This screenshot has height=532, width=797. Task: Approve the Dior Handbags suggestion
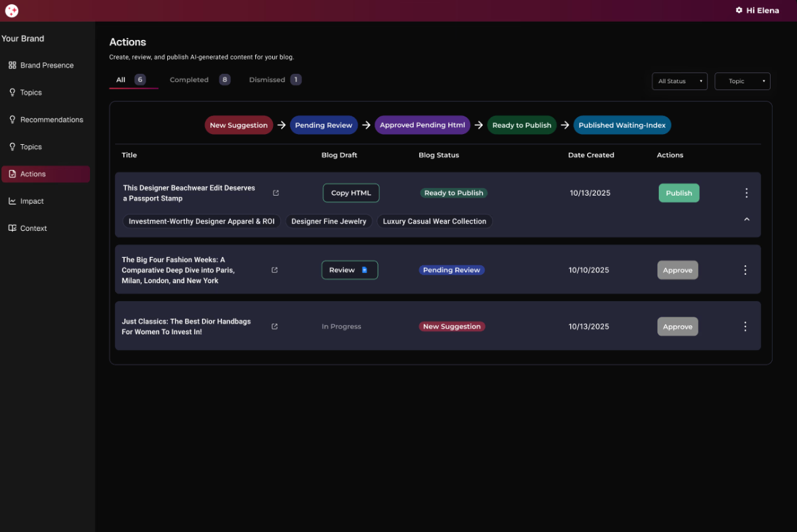tap(677, 326)
